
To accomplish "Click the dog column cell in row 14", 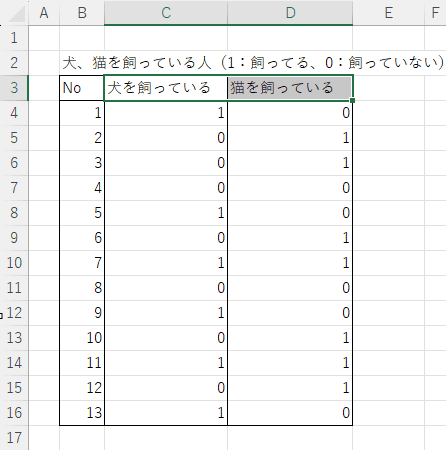I will [166, 363].
